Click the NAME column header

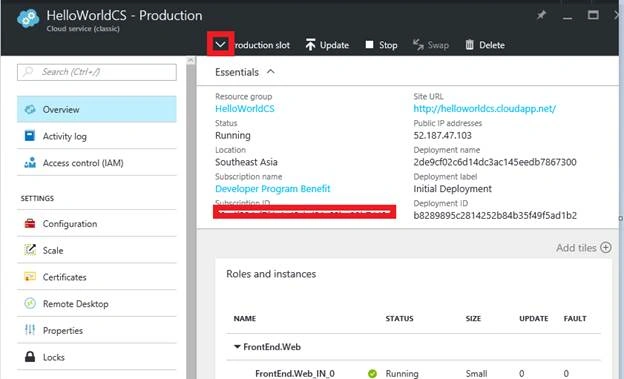coord(245,318)
